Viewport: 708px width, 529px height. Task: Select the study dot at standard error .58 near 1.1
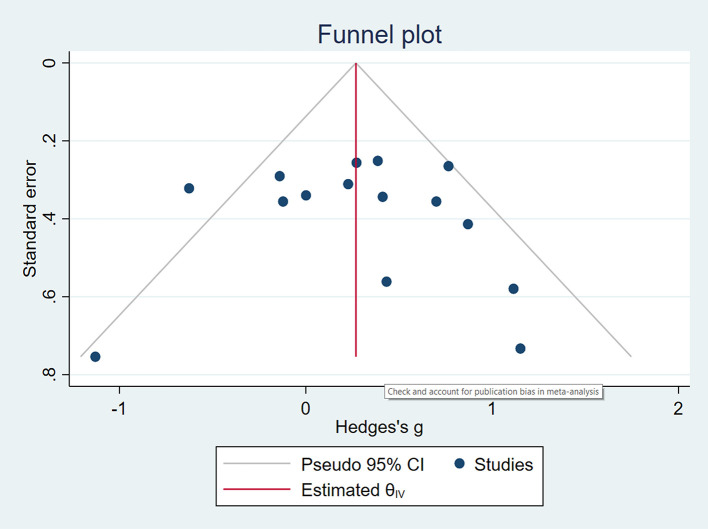coord(513,289)
